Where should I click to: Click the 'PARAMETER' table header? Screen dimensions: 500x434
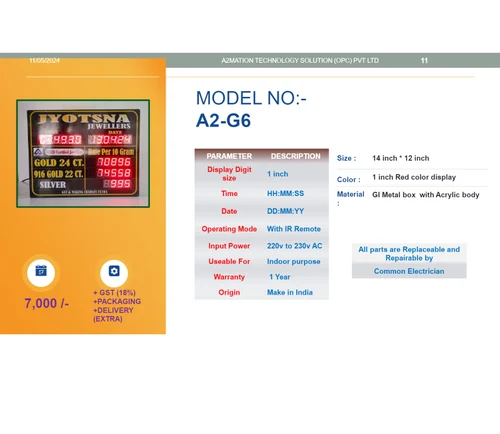coord(229,156)
